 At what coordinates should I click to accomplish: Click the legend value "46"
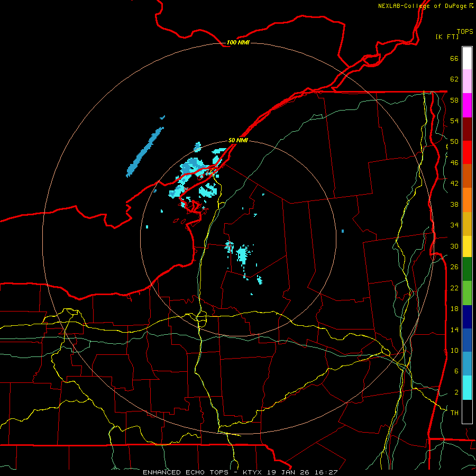pos(454,163)
